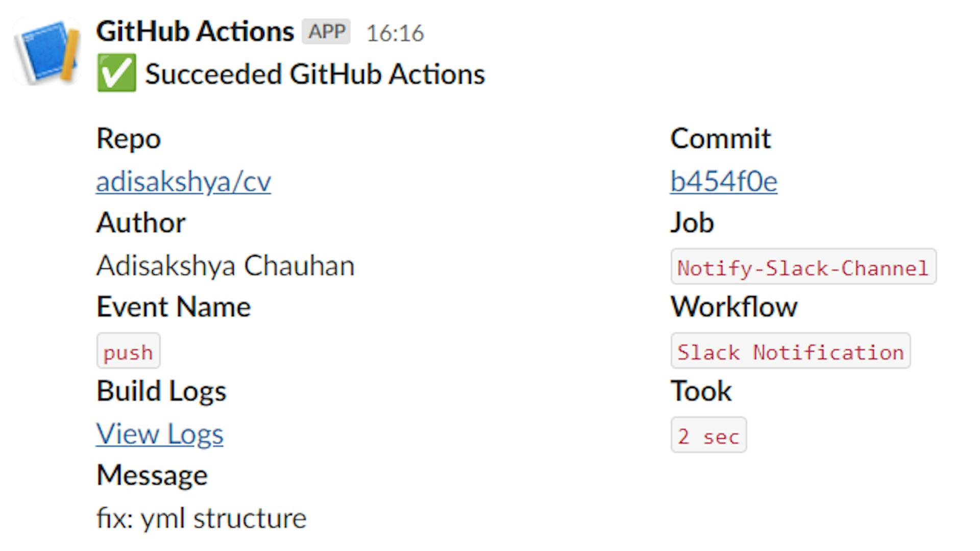Click the Workflow field label
Image resolution: width=980 pixels, height=551 pixels.
[x=733, y=307]
